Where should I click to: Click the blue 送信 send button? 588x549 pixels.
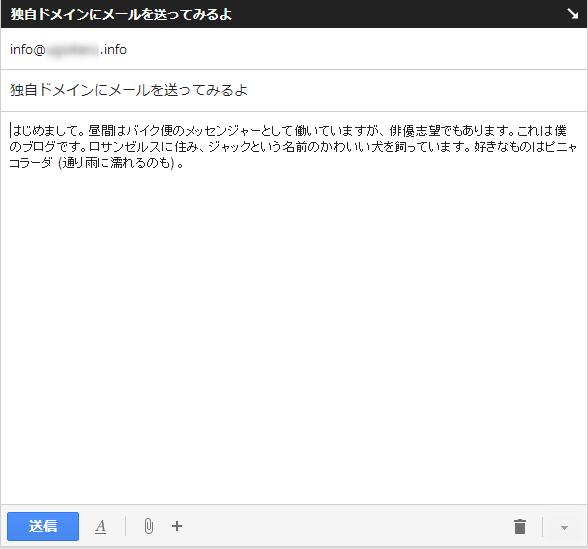43,526
